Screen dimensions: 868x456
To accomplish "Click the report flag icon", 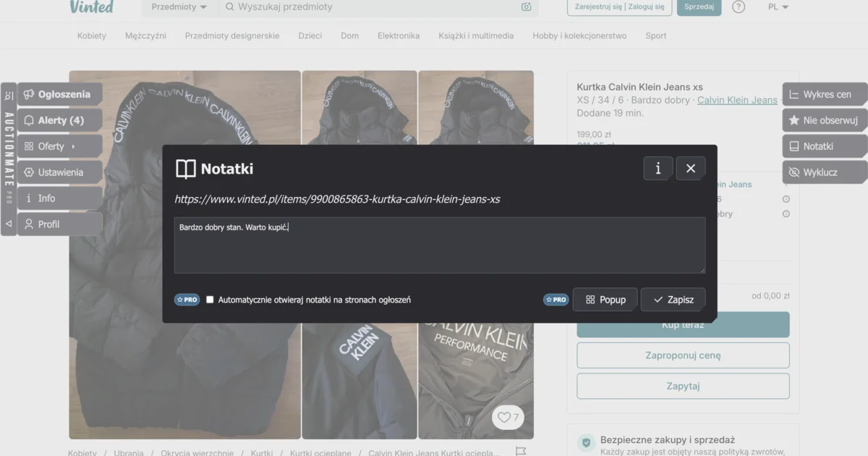I will coord(521,451).
